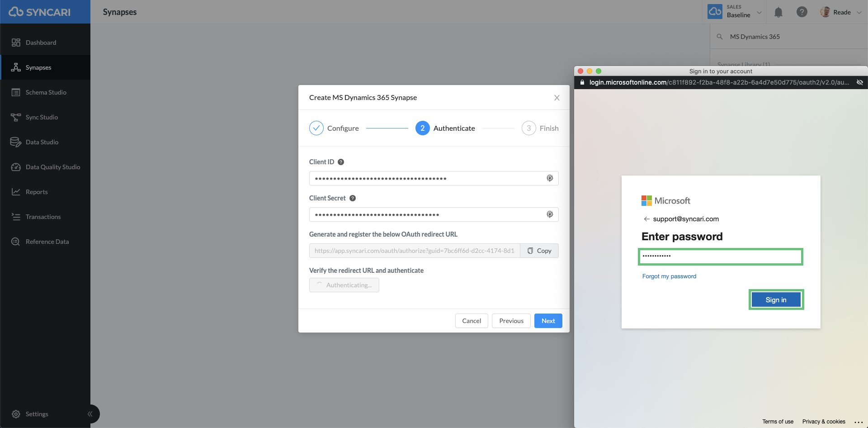Screen dimensions: 868x428
Task: Click the crossed-eye icon in the address bar
Action: click(x=860, y=82)
